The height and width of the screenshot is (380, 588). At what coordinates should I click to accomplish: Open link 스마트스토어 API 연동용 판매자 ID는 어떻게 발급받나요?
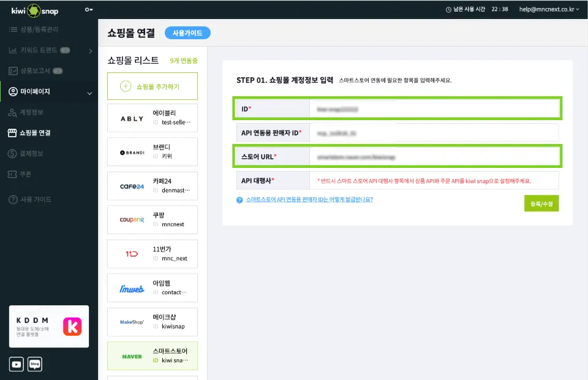pyautogui.click(x=309, y=200)
